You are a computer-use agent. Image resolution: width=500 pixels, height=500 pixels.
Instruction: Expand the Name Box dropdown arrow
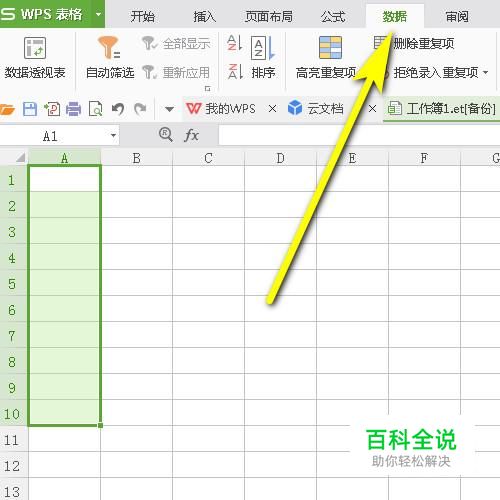pyautogui.click(x=113, y=136)
